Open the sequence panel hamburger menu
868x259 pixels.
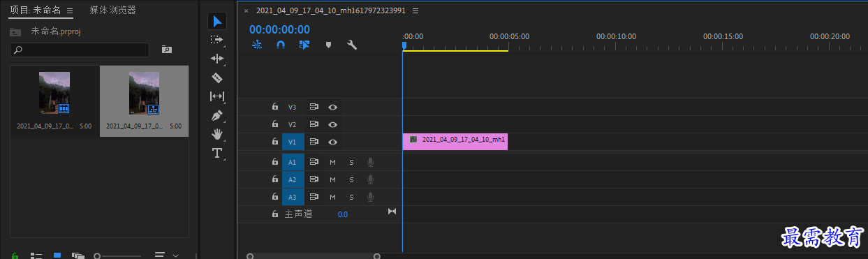tap(415, 11)
